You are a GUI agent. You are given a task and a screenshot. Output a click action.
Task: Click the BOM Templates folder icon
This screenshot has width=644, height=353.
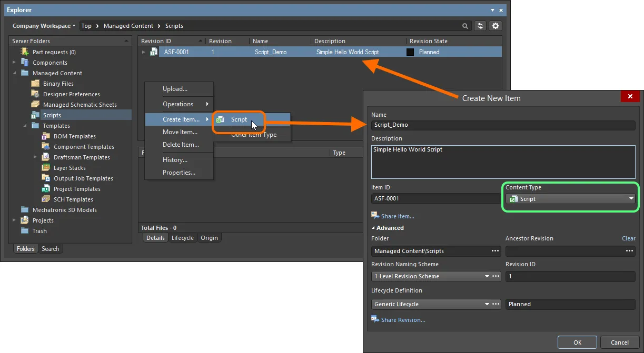[46, 136]
